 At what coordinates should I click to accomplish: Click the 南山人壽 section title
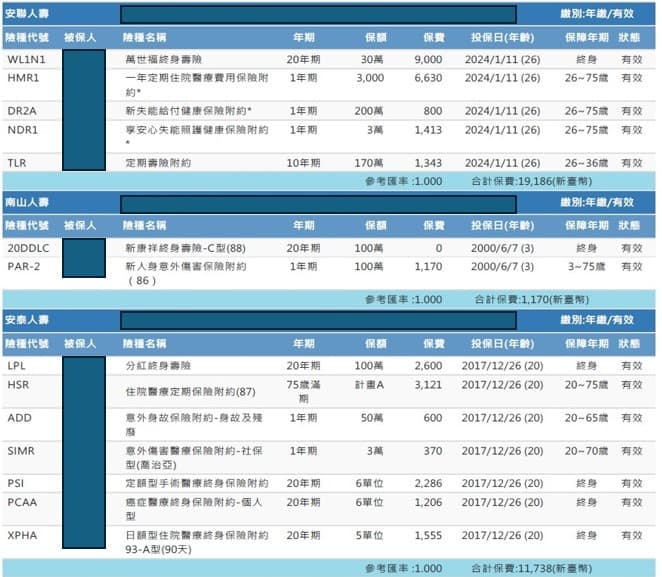tap(27, 202)
